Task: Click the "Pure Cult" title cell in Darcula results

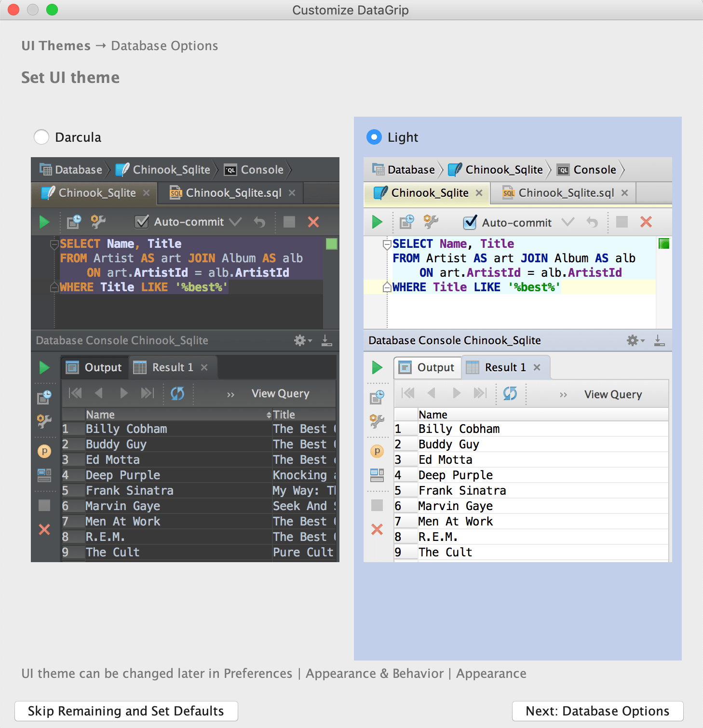Action: (304, 553)
